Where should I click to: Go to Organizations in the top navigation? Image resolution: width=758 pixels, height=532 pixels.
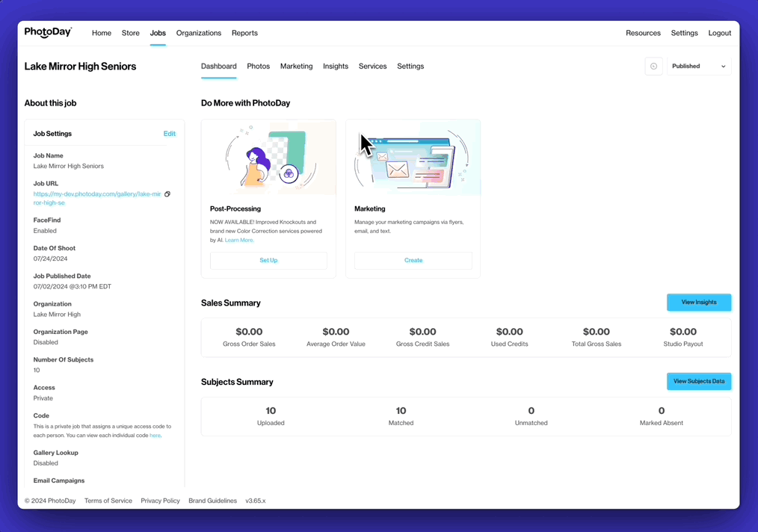[x=199, y=33]
